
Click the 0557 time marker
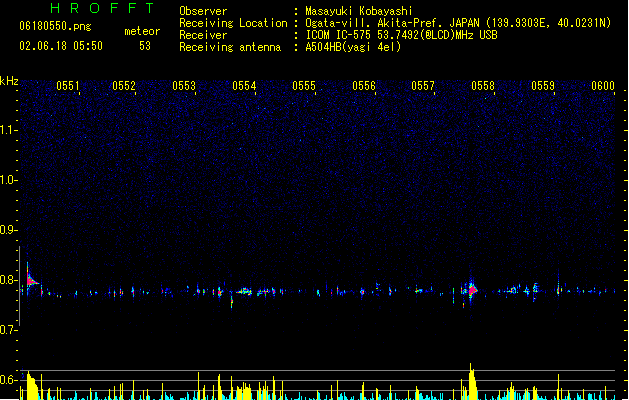point(423,86)
